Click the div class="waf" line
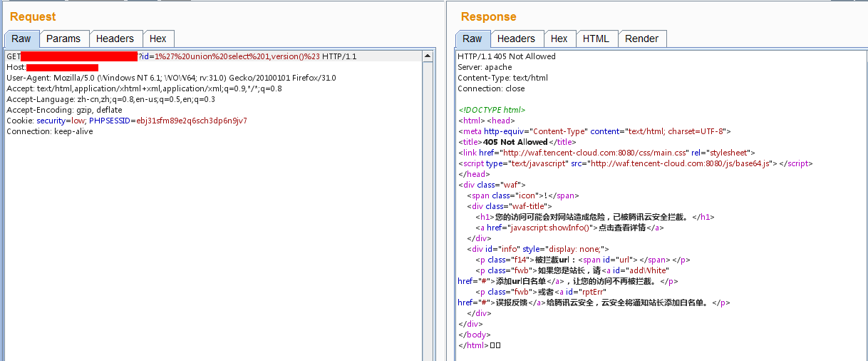The image size is (868, 361). pos(492,185)
